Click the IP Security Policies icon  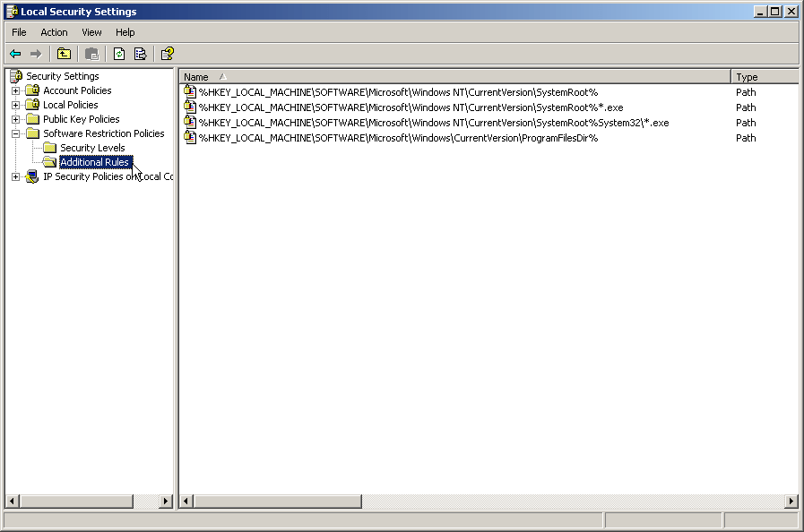[33, 176]
